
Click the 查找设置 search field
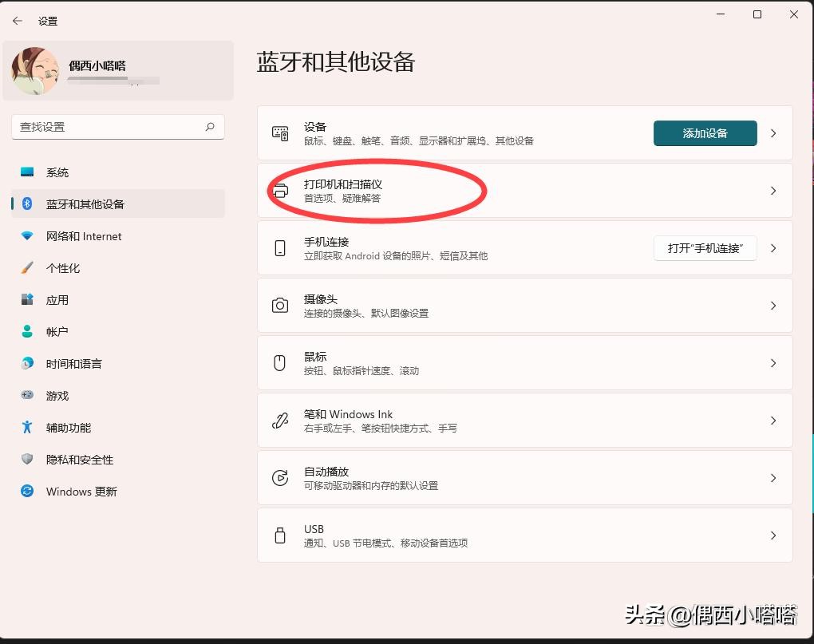tap(117, 127)
